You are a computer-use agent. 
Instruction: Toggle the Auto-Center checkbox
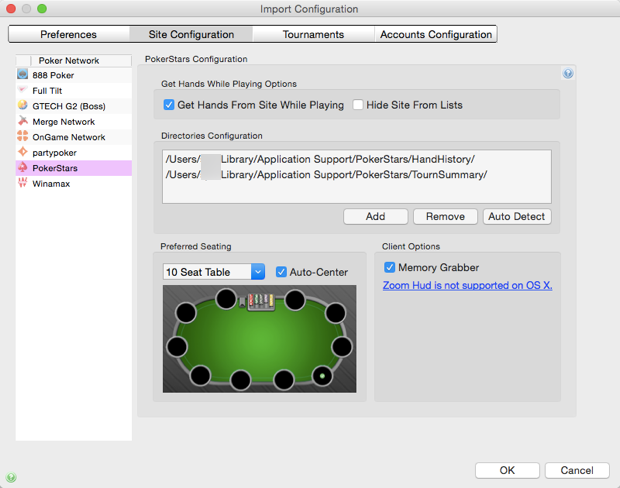point(281,272)
